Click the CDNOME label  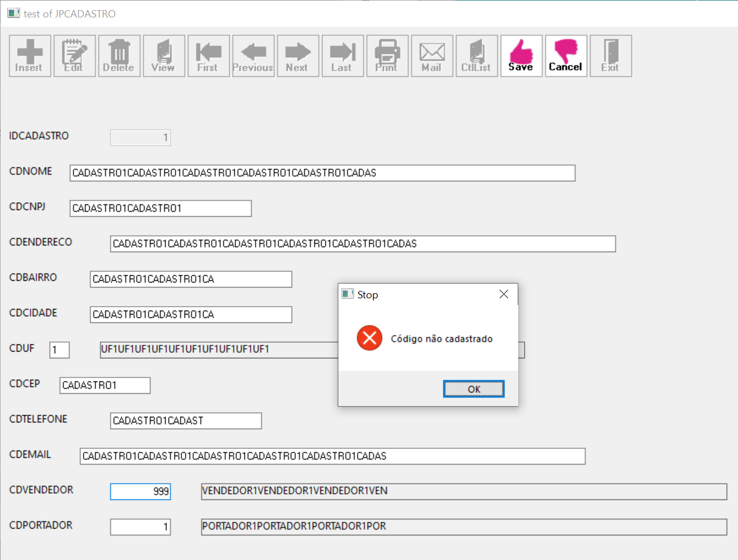31,171
